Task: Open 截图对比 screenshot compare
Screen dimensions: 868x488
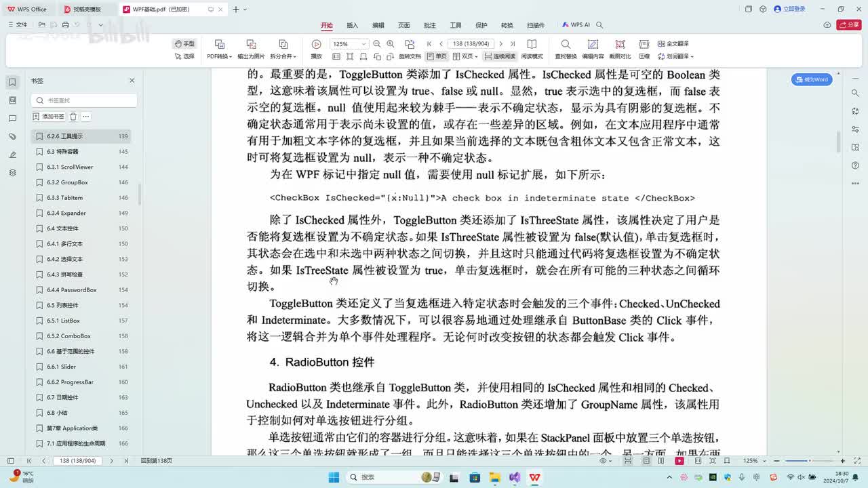Action: (620, 49)
